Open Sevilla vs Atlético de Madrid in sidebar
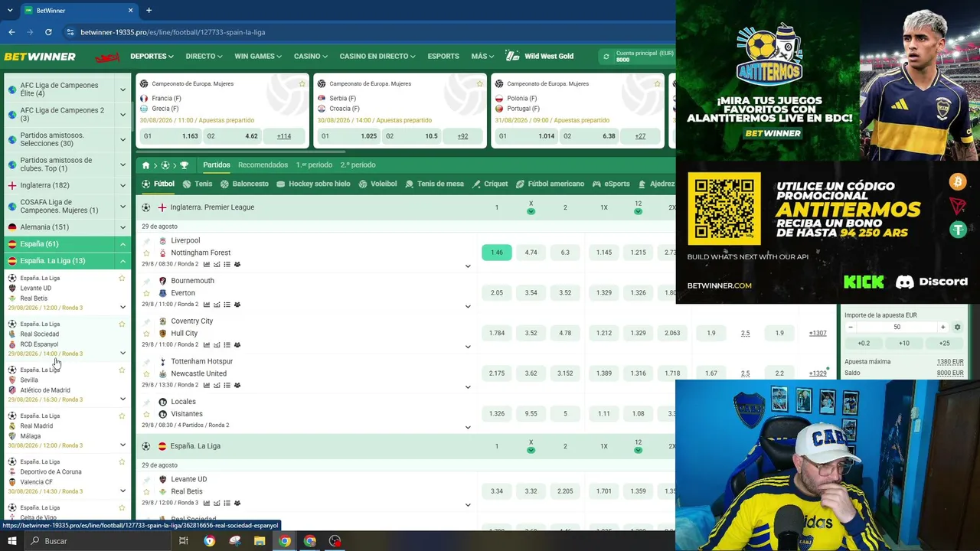980x551 pixels. [67, 385]
